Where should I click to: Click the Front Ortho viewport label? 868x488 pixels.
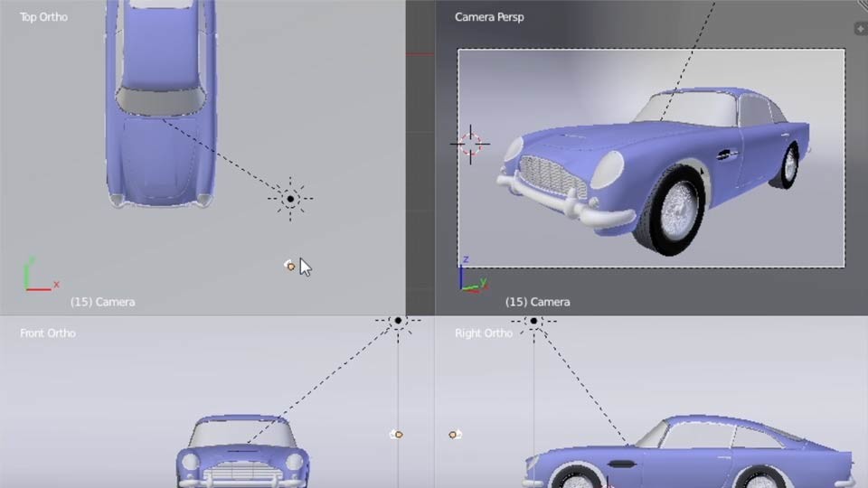point(48,333)
